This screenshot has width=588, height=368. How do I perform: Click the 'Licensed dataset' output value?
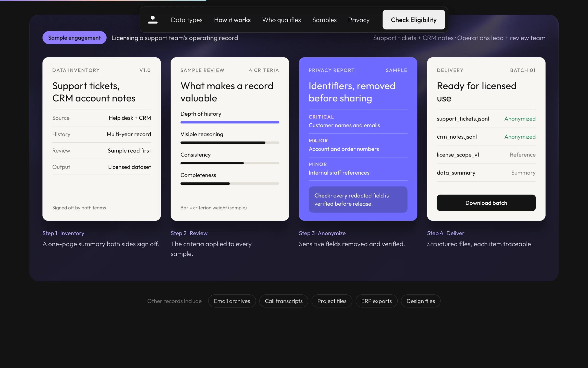pyautogui.click(x=130, y=167)
